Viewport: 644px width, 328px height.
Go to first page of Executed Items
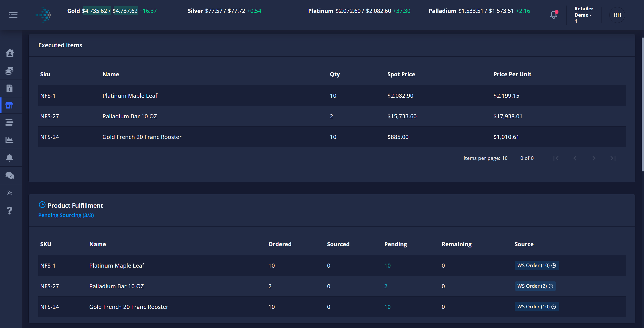click(x=556, y=158)
